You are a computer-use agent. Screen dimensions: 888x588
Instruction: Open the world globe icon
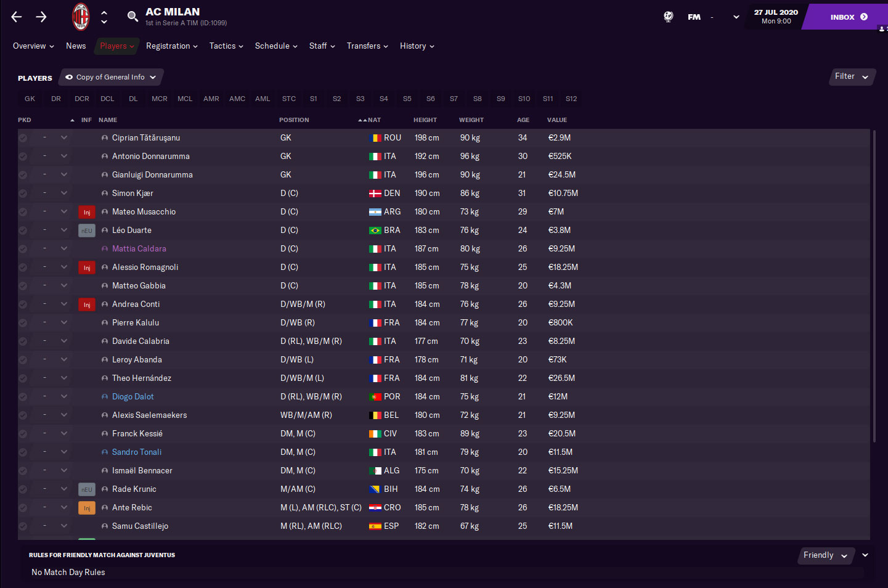[x=669, y=17]
